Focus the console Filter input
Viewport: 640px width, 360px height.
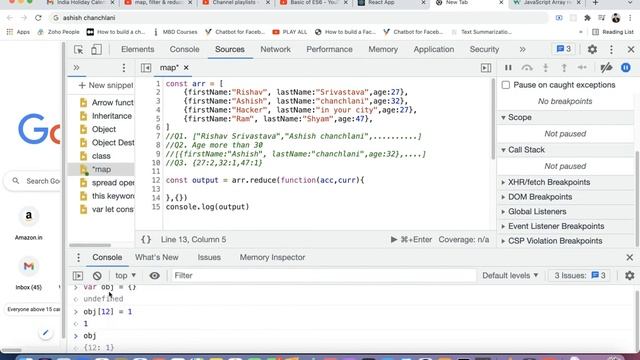click(324, 276)
